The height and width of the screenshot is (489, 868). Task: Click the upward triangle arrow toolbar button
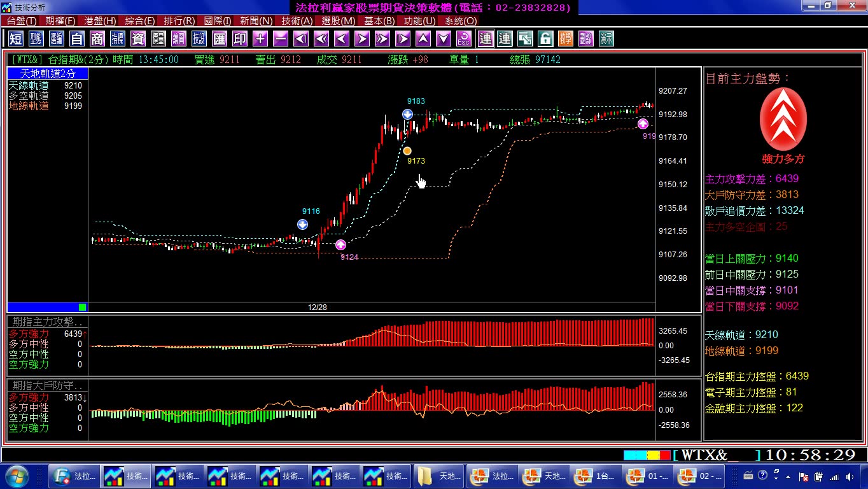tap(423, 39)
